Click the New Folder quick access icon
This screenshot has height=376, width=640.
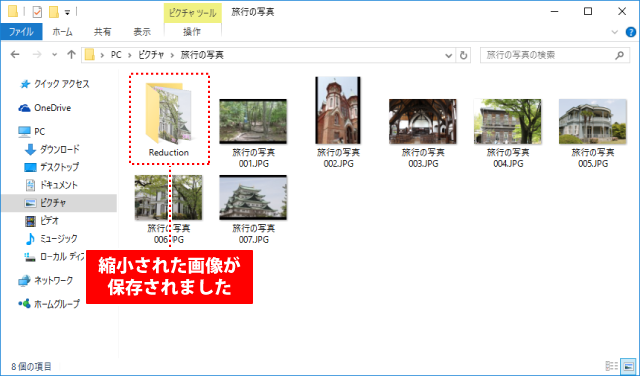[x=54, y=12]
